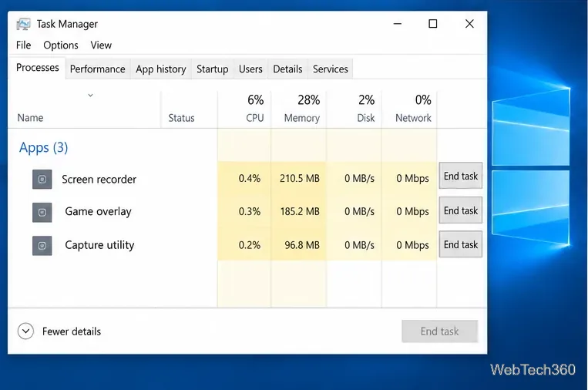Click Capture utility's 0 MB/s disk value

[359, 245]
